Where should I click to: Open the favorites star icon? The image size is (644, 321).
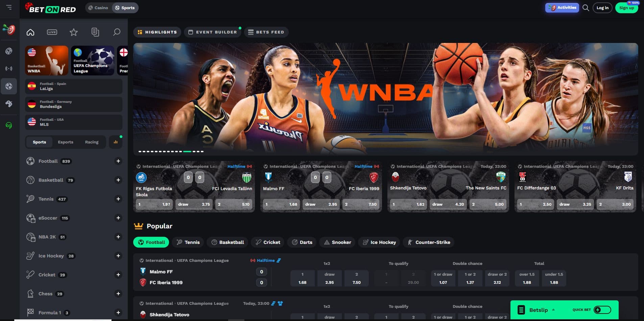pos(74,32)
